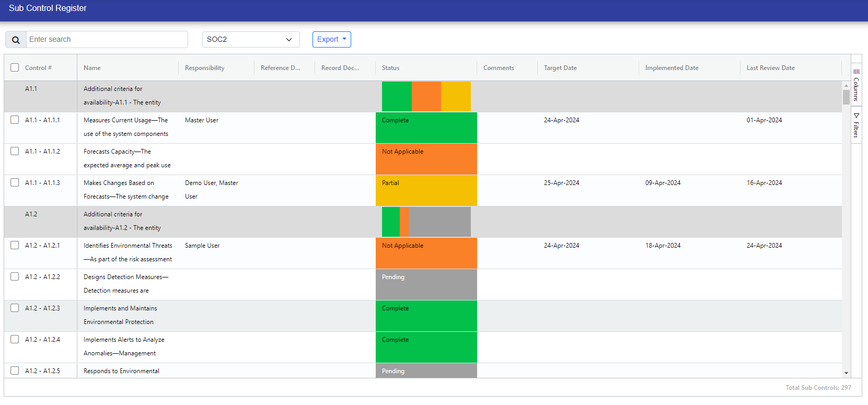Screen dimensions: 868x405
Task: Click the Responsibility column header
Action: tap(205, 68)
